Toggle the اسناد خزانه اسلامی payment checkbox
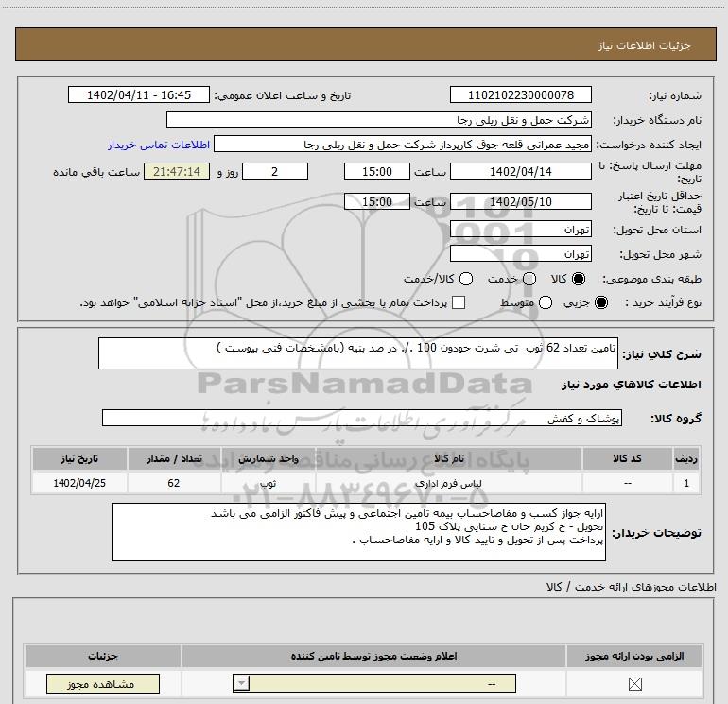 pyautogui.click(x=459, y=302)
